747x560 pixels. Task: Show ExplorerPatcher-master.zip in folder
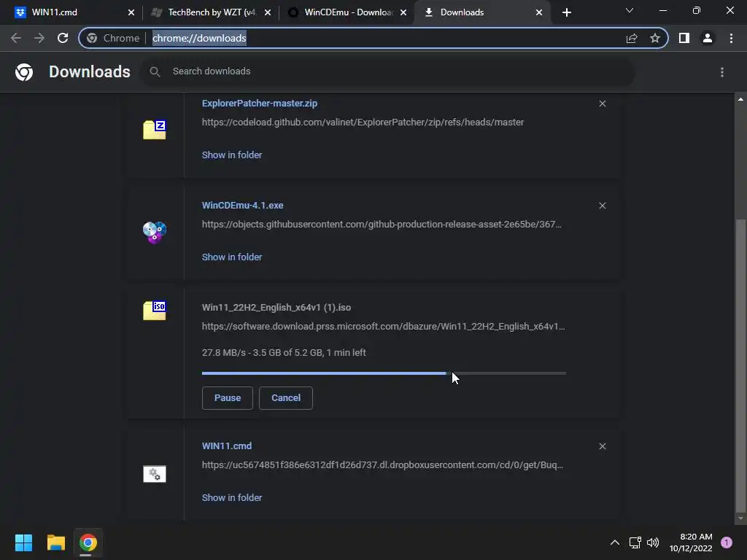pyautogui.click(x=232, y=155)
